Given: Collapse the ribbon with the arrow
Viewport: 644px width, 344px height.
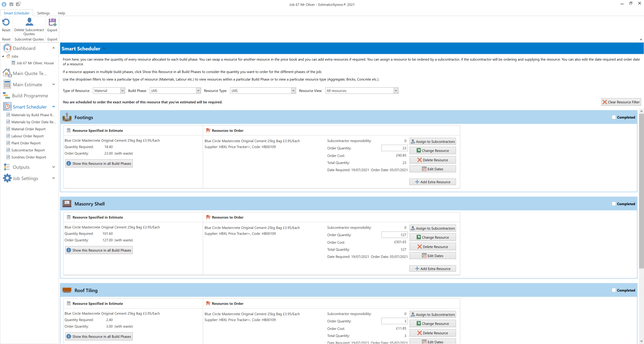Looking at the screenshot, I should [641, 39].
